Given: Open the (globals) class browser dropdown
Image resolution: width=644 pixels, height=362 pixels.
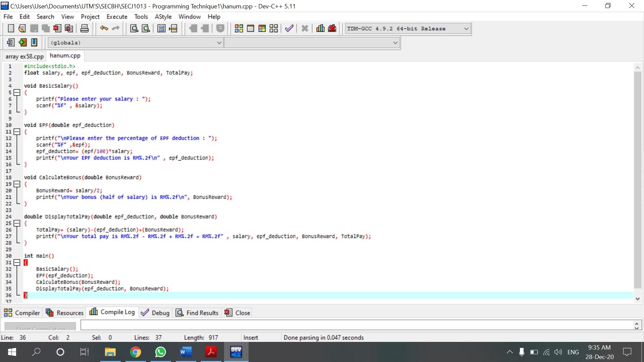Looking at the screenshot, I should 219,42.
